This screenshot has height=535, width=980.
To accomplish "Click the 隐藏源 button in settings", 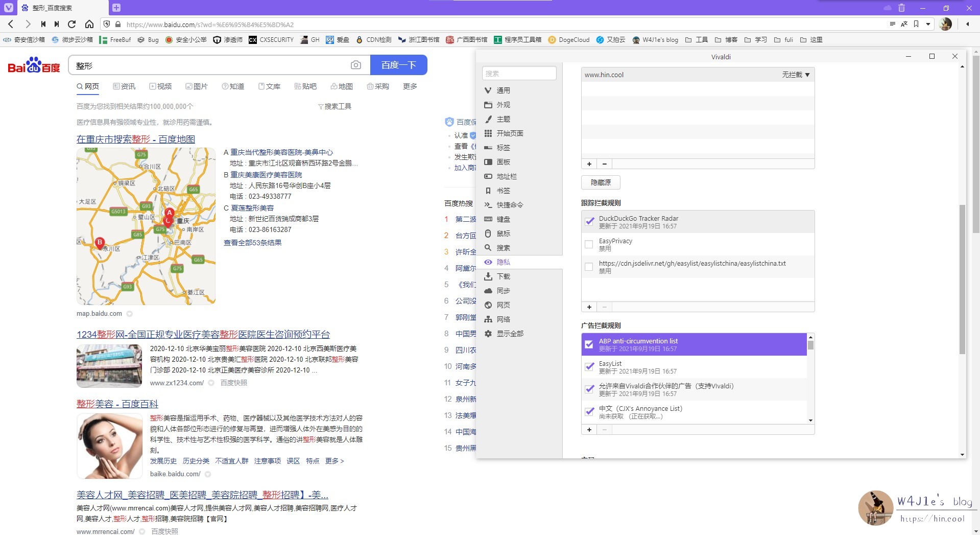I will pos(601,182).
